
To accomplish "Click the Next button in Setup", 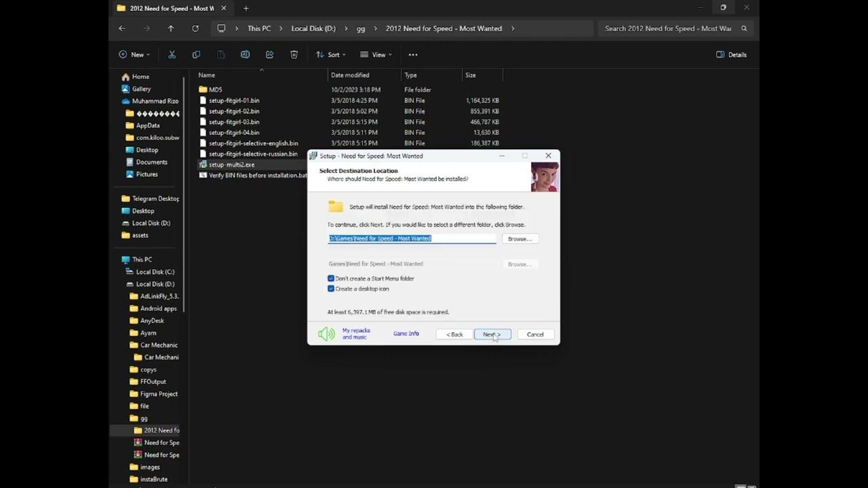I will 492,334.
